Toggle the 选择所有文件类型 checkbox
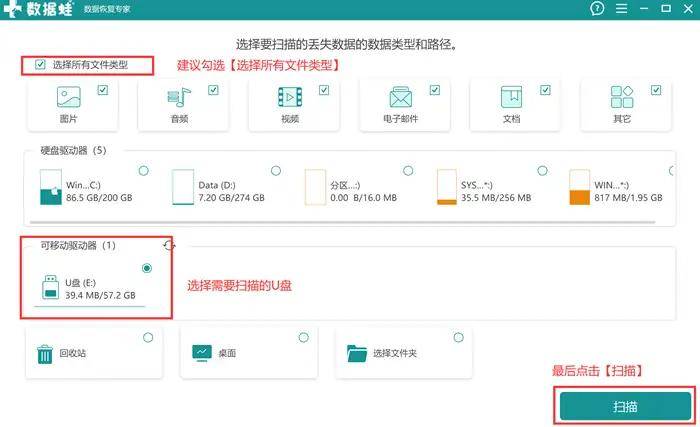 point(40,65)
